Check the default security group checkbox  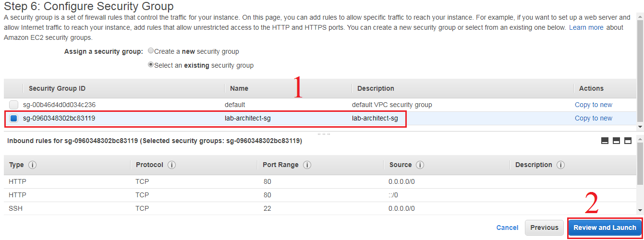[x=13, y=105]
